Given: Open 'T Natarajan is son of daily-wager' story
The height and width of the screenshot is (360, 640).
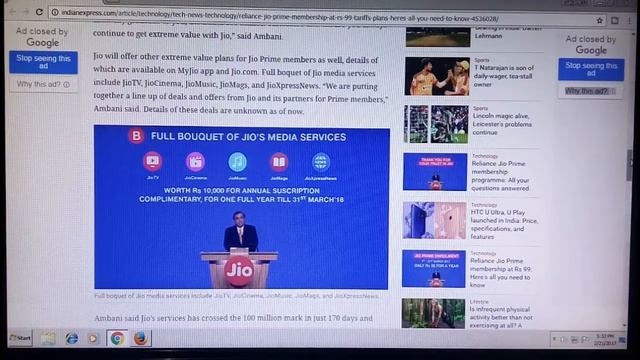Looking at the screenshot, I should point(504,76).
